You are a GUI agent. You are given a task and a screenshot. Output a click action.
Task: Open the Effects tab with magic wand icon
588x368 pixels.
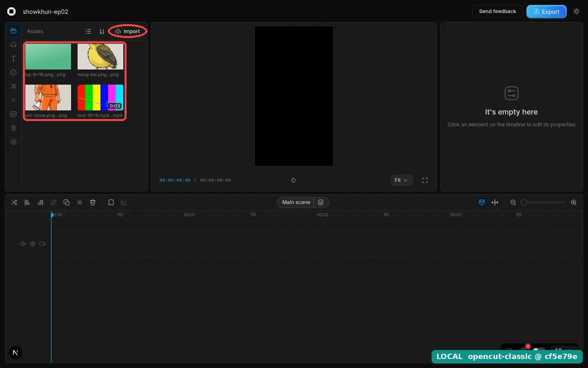coord(13,86)
